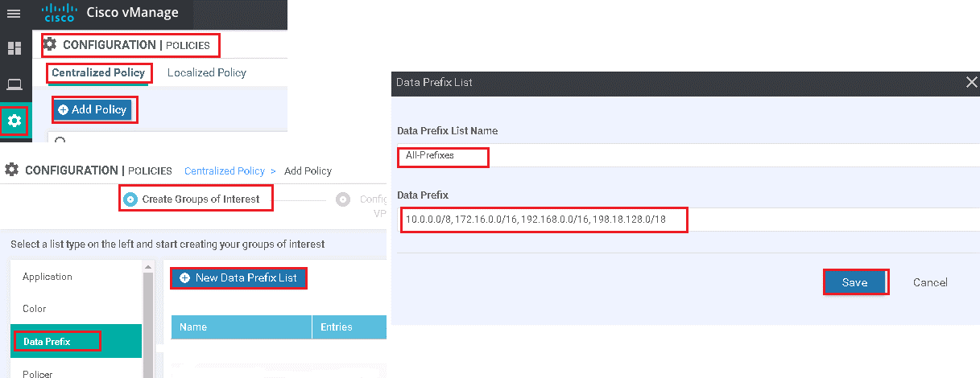
Task: Open the configuration gear icon in sidebar
Action: (x=14, y=121)
